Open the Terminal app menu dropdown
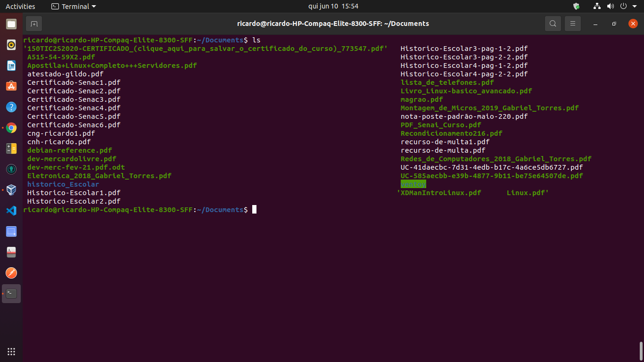 click(74, 6)
